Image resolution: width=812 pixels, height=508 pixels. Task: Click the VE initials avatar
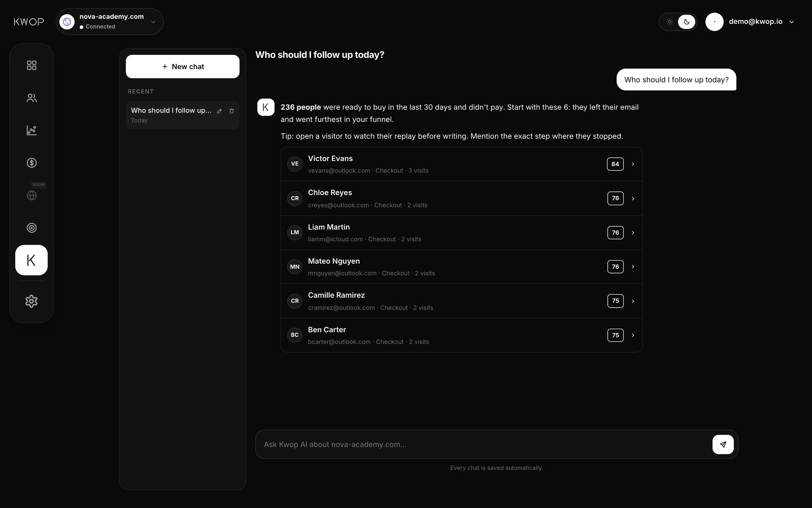point(295,164)
